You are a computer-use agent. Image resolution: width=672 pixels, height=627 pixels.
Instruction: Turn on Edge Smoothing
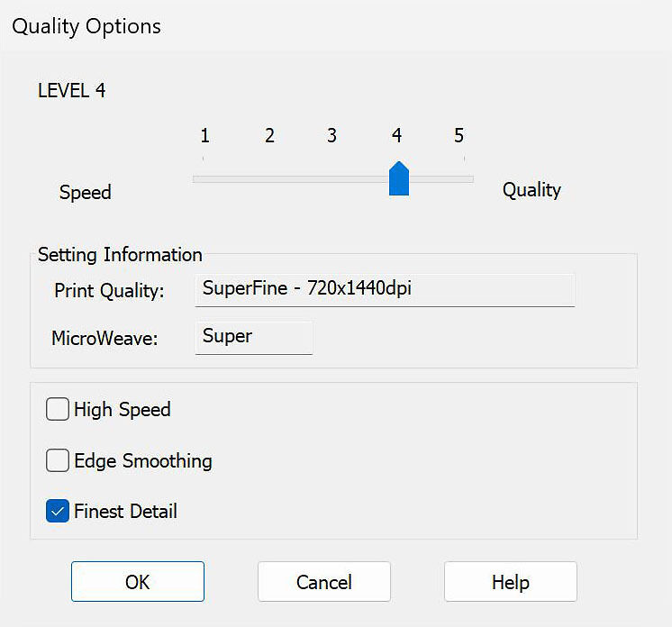[x=58, y=461]
